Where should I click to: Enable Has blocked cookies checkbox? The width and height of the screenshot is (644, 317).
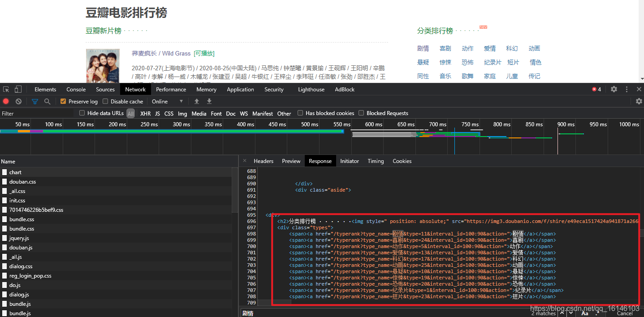pos(300,113)
